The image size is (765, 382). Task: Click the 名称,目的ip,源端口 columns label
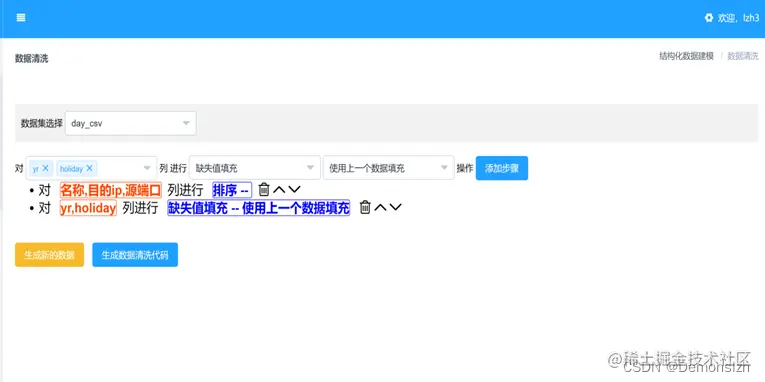(x=111, y=190)
